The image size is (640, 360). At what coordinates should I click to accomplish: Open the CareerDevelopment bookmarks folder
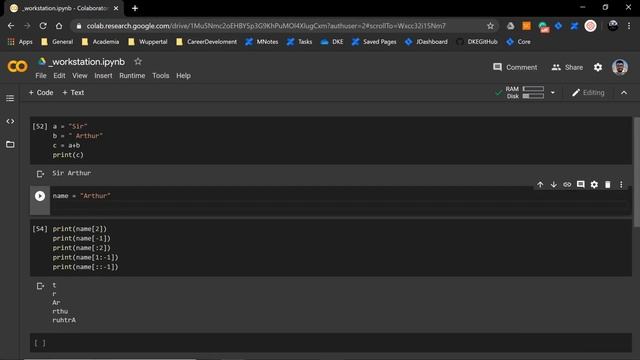pos(206,42)
